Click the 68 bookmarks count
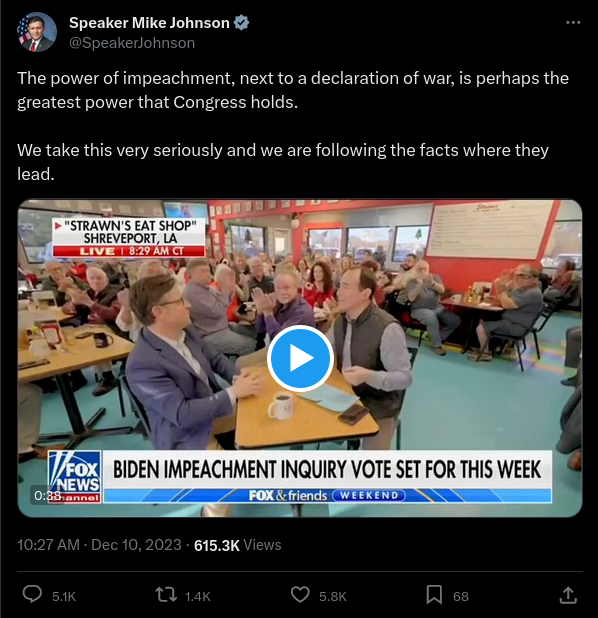The image size is (598, 618). [460, 596]
